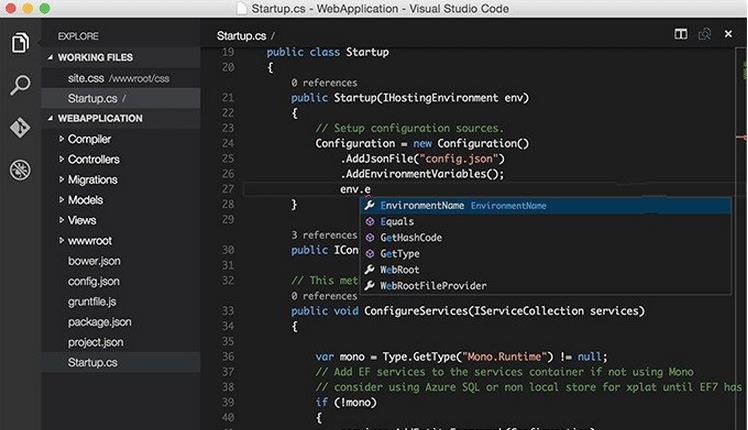
Task: Open bower.json in the file tree
Action: (121, 261)
